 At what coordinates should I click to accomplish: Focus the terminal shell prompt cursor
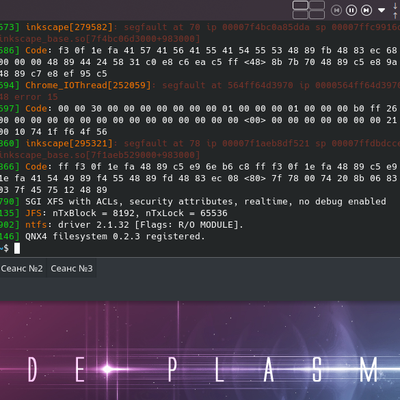tap(17, 248)
